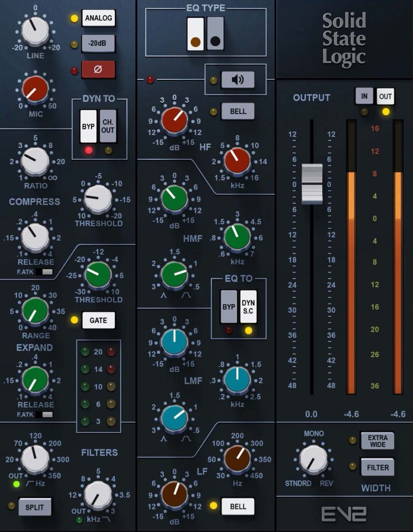
Task: Toggle the expander F.ATK switch
Action: tap(44, 415)
